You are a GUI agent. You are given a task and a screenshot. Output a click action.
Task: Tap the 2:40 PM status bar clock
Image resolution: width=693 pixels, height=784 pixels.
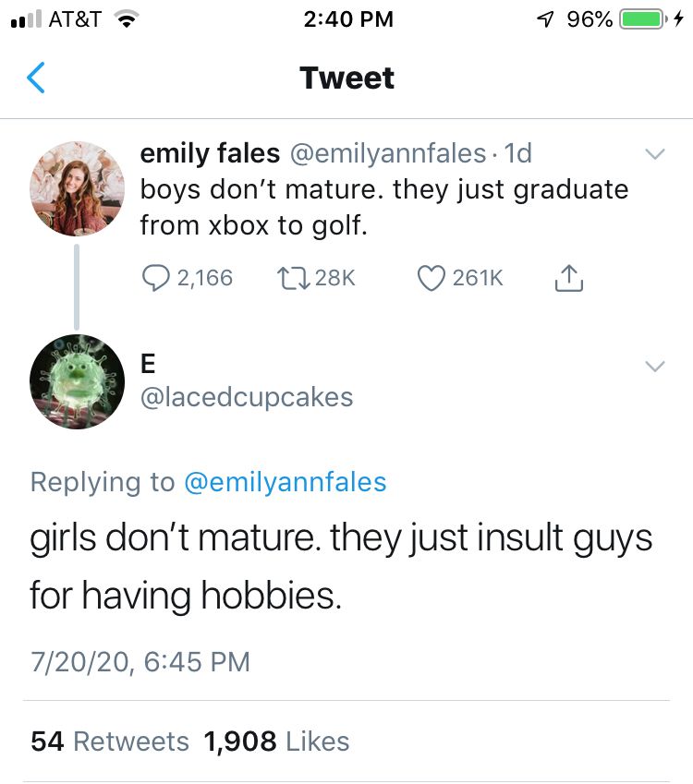[347, 18]
